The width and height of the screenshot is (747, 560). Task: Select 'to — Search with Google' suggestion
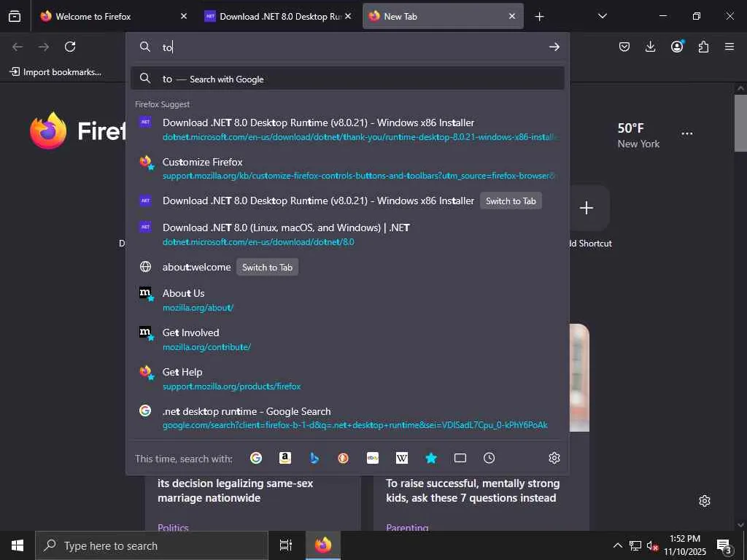point(347,79)
